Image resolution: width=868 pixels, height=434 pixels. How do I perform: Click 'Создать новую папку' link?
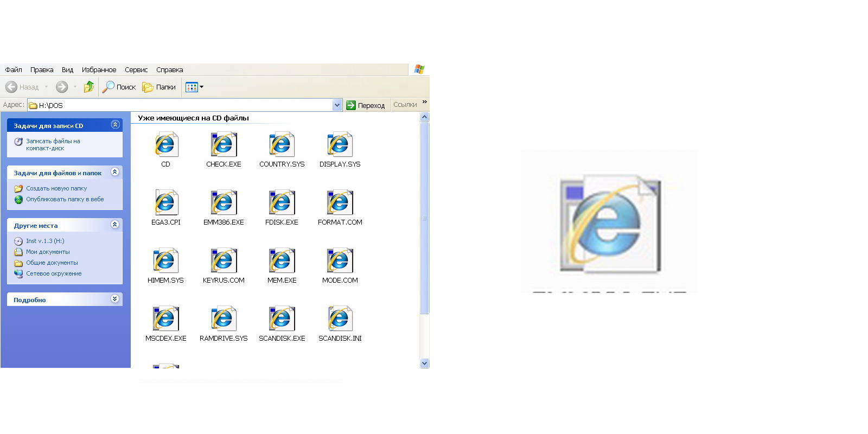tap(56, 188)
